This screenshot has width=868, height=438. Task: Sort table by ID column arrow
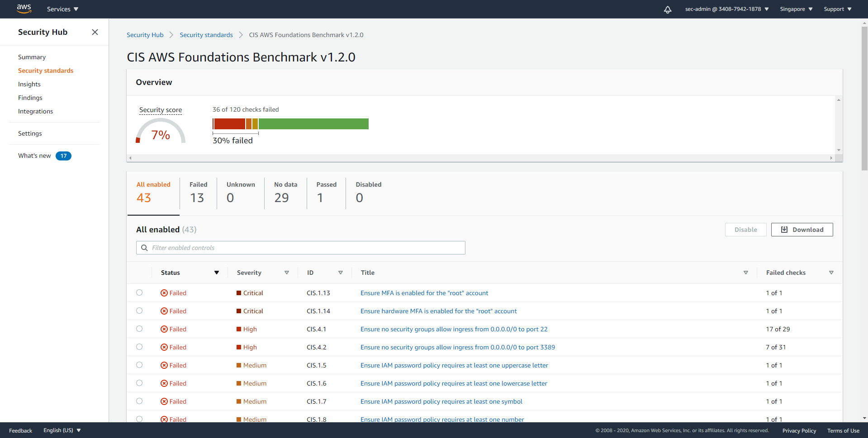(341, 273)
